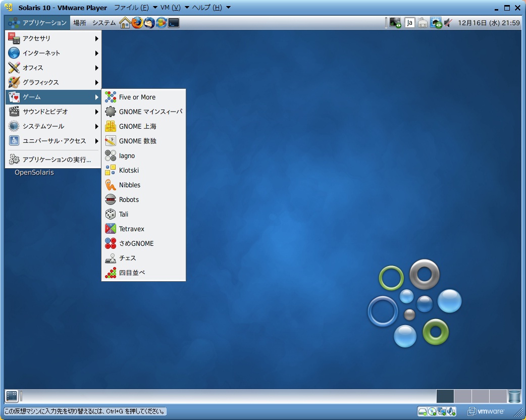This screenshot has height=420, width=526.
Task: Click the VMware sound card status icon
Action: coord(451,411)
